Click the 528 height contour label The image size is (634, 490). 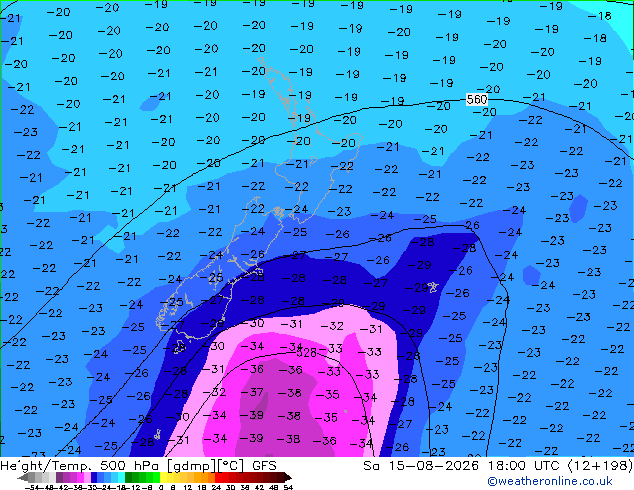(306, 353)
